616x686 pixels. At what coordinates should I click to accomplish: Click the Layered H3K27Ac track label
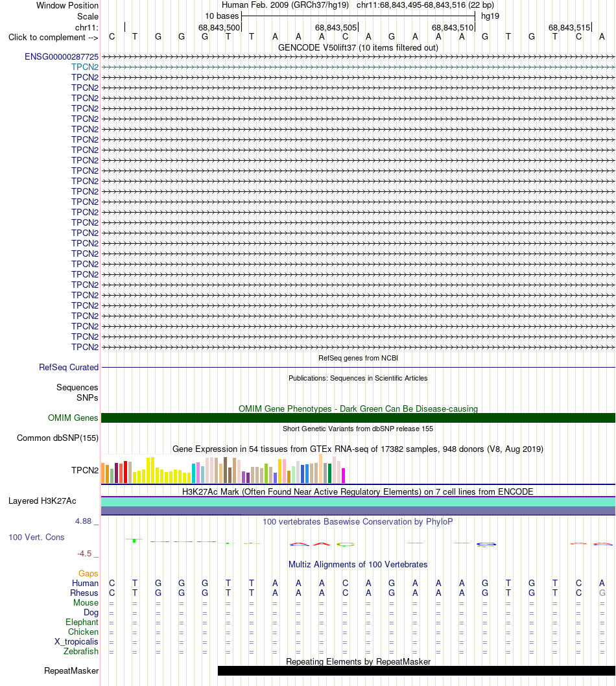[x=42, y=501]
